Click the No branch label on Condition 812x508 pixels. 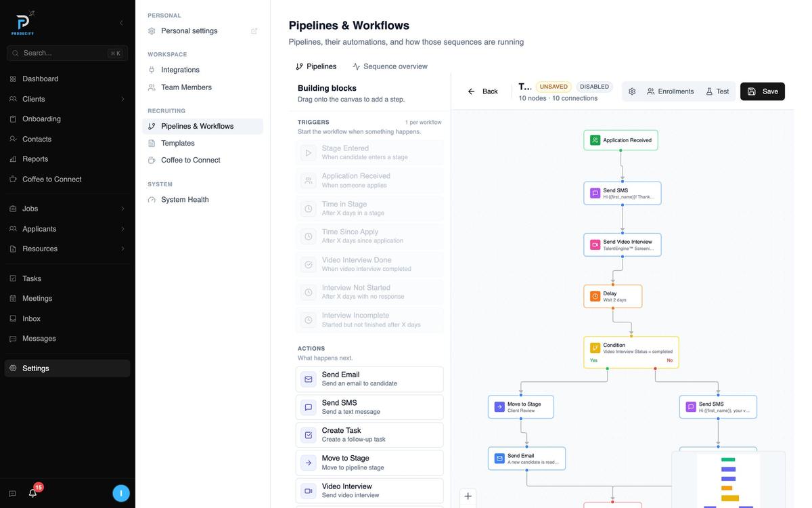670,360
